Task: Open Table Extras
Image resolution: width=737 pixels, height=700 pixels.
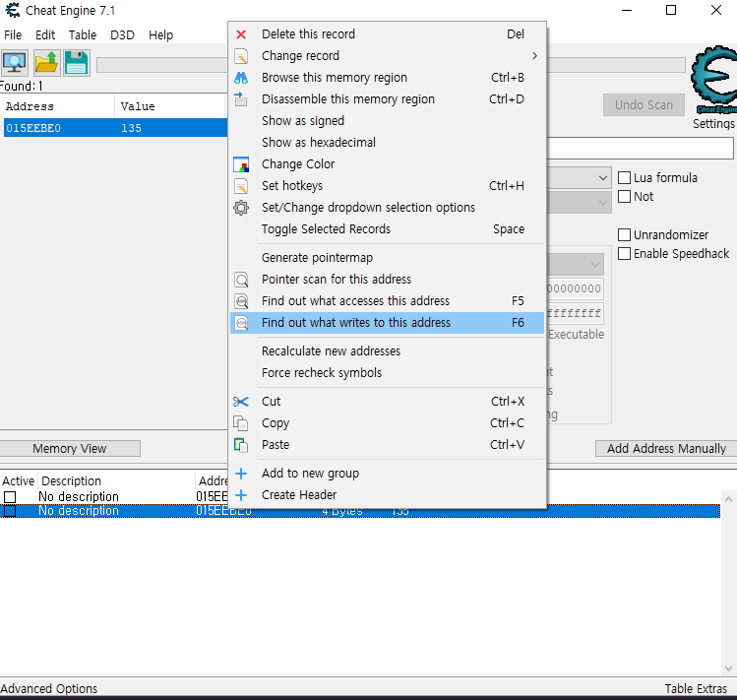Action: (x=696, y=689)
